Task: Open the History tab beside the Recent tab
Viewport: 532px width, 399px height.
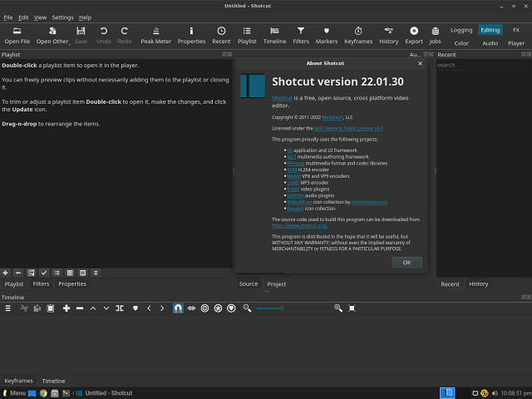Action: tap(479, 284)
